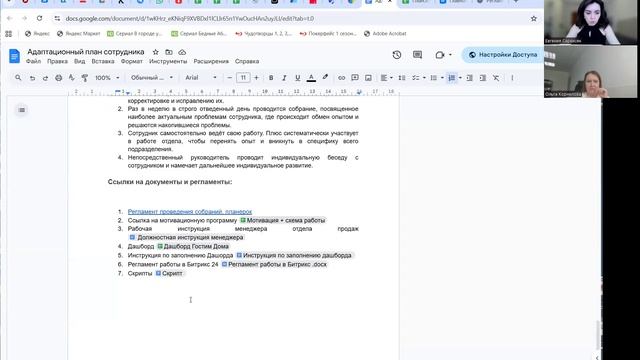Open the 'Дашборд Гостим Дома' chip

click(x=193, y=247)
